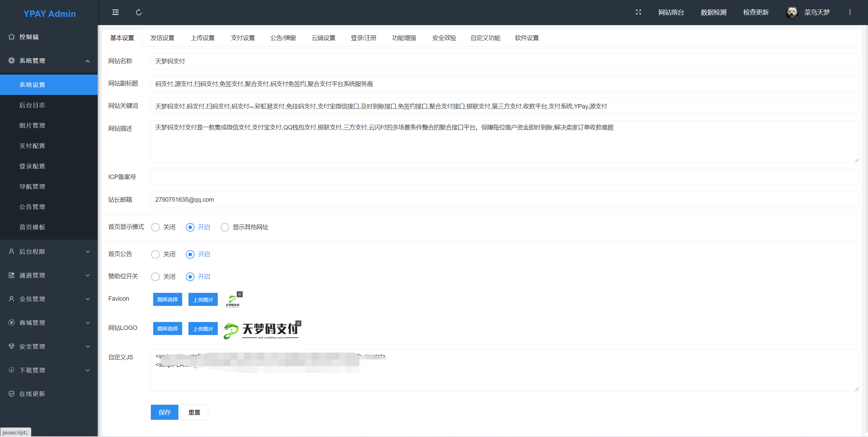The height and width of the screenshot is (437, 868).
Task: Click the 保存 save button
Action: tap(164, 412)
